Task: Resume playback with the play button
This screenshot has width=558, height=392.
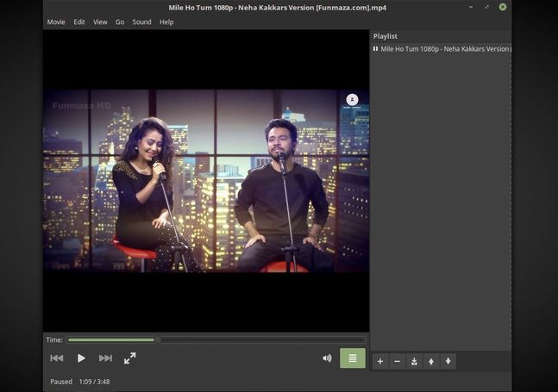Action: coord(81,358)
